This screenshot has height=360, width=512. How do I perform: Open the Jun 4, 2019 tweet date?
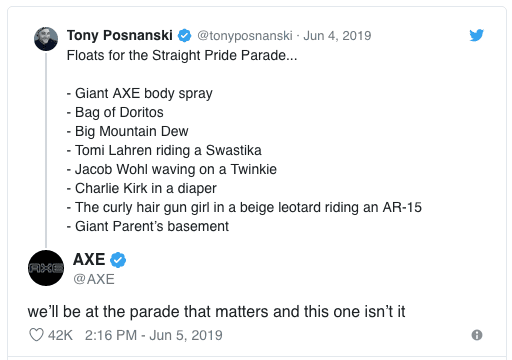point(337,36)
